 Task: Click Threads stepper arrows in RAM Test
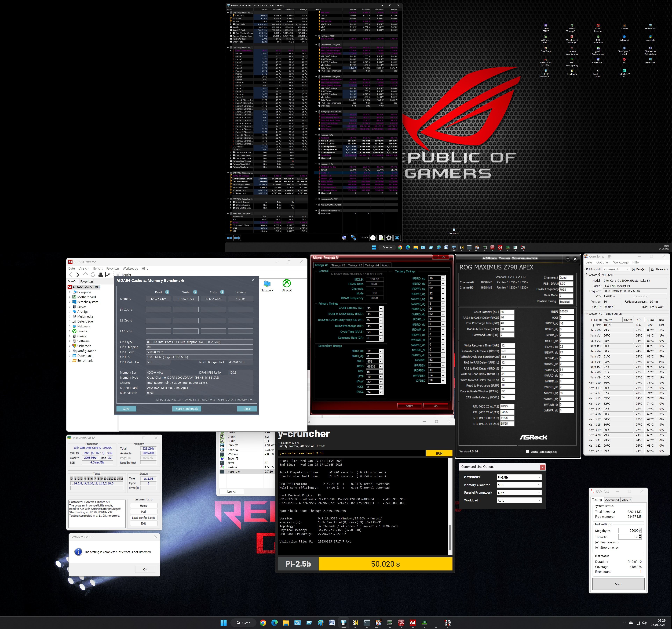click(x=640, y=537)
